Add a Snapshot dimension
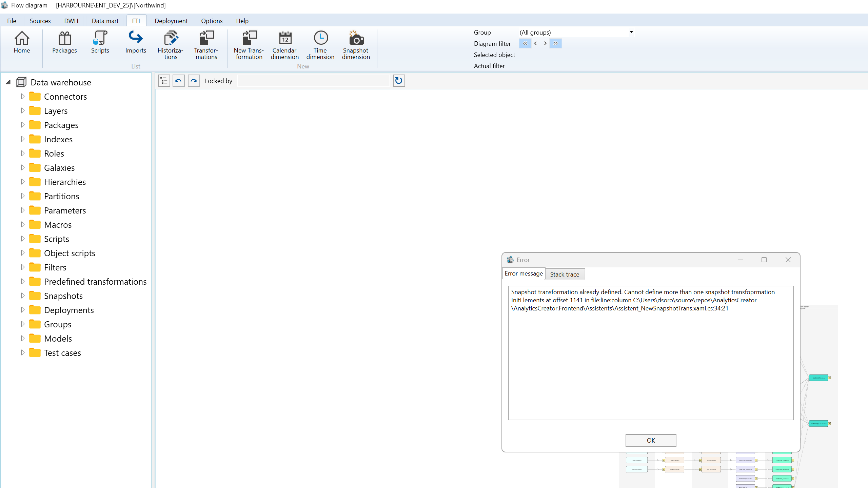Viewport: 868px width, 488px height. (x=356, y=45)
